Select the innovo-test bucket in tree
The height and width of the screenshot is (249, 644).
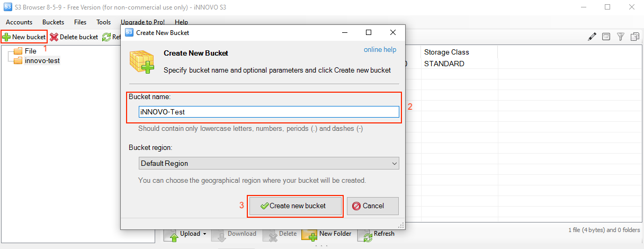(42, 60)
